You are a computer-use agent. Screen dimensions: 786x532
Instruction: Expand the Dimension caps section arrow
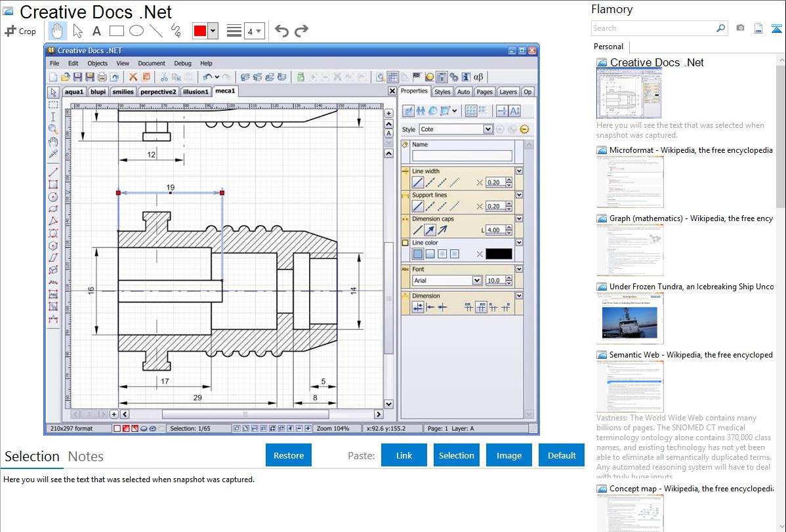point(520,219)
